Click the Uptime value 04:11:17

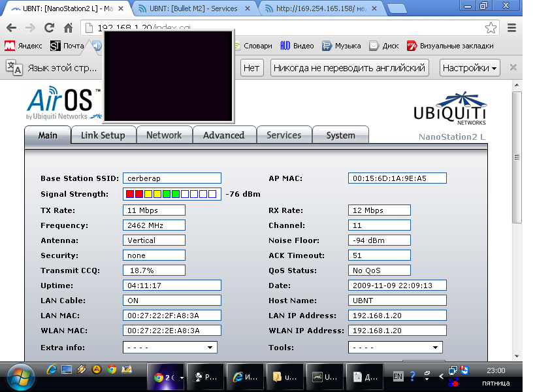pos(172,286)
